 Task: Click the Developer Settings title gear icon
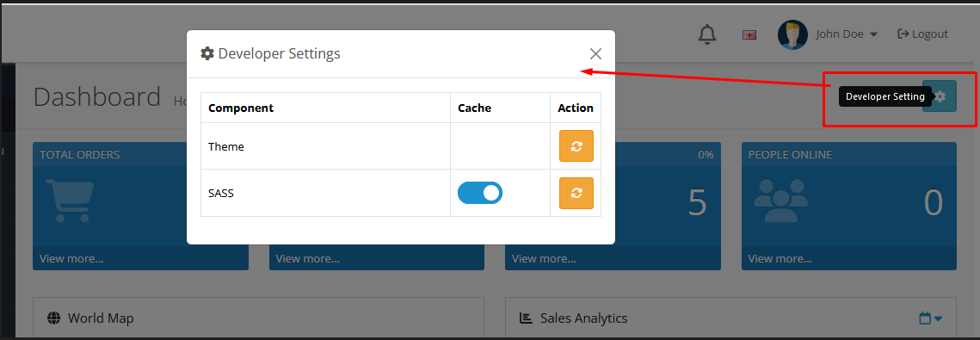coord(206,53)
